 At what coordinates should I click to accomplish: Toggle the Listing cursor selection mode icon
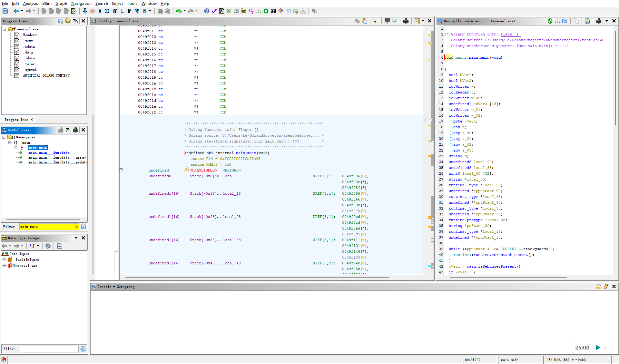375,21
